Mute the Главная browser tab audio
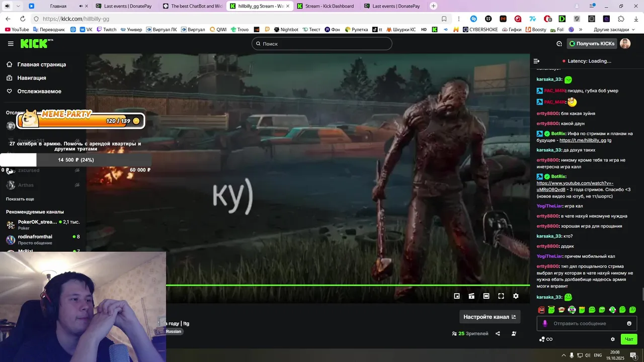 tap(81, 6)
